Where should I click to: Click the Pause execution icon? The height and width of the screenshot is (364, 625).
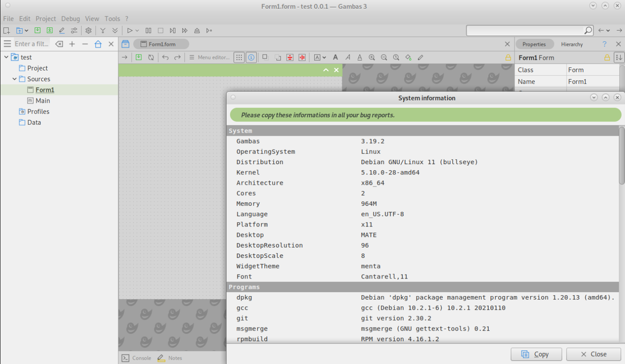pyautogui.click(x=148, y=31)
